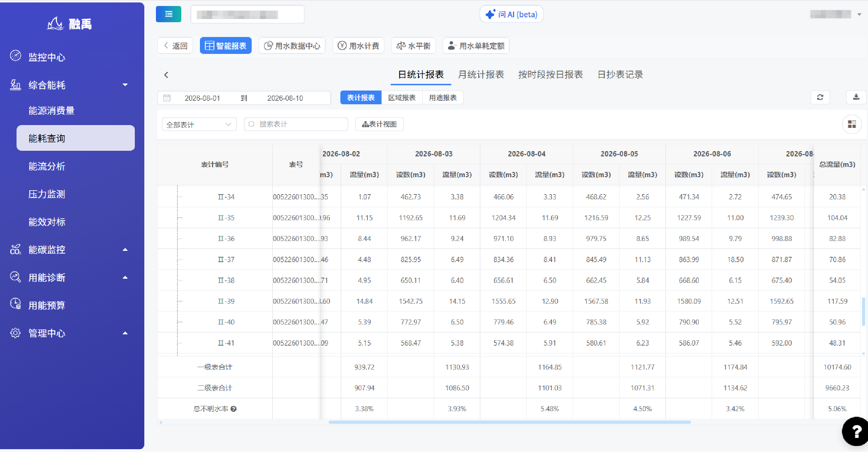Collapse the 综合能耗 menu arrow
The image size is (868, 452).
[125, 85]
